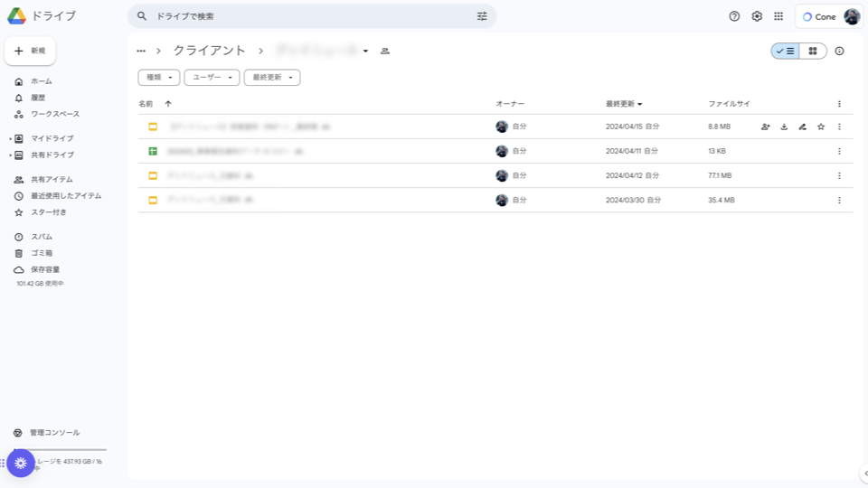Viewport: 868px width, 488px height.
Task: Open the ユーザー people filter dropdown
Action: 212,78
